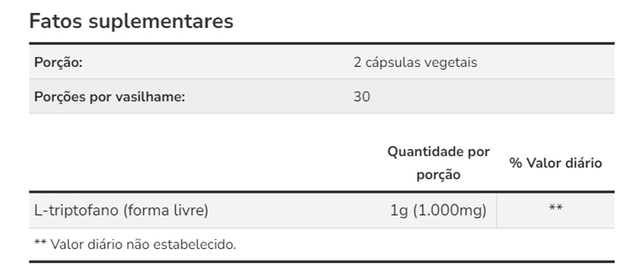Viewport: 644px width, 276px height.
Task: Click the "L-triptofano (forma livre)" ingredient cell
Action: tap(121, 210)
